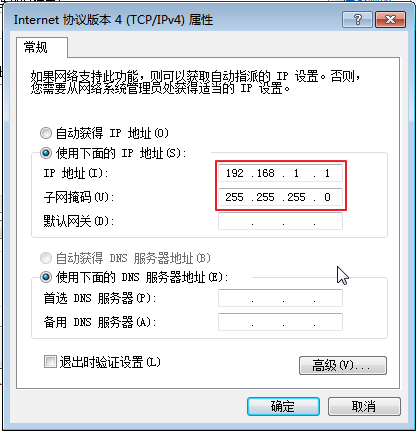
Task: Open the 高级 advanced settings button
Action: pyautogui.click(x=343, y=366)
